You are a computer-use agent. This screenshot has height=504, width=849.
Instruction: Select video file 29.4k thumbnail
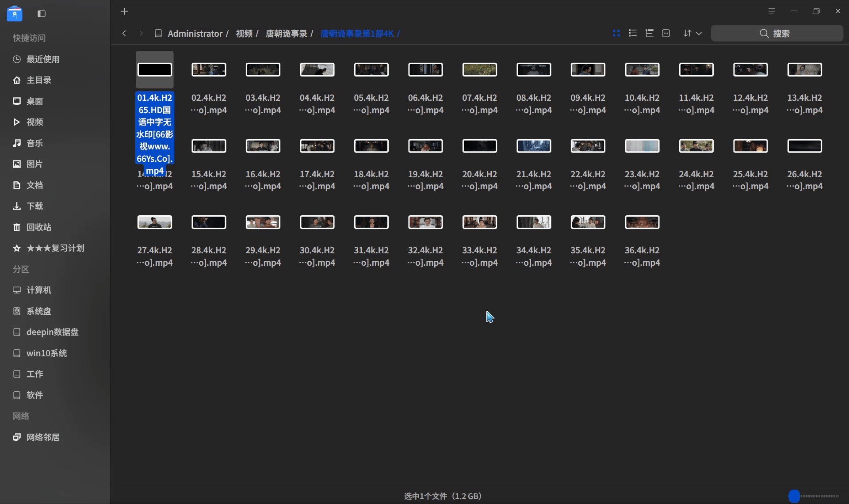(263, 222)
